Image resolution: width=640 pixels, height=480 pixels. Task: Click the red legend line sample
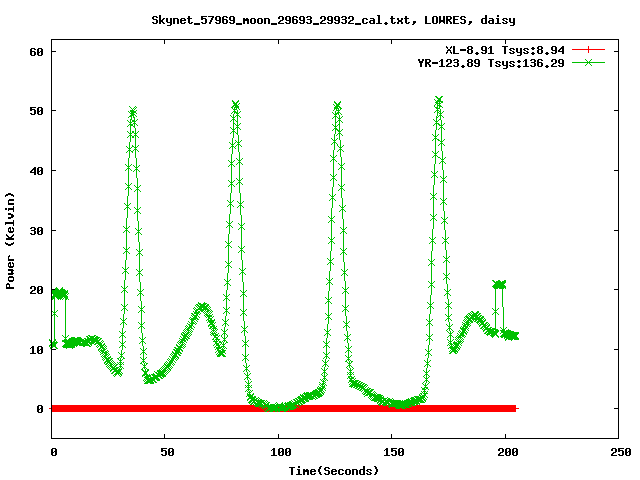(588, 50)
